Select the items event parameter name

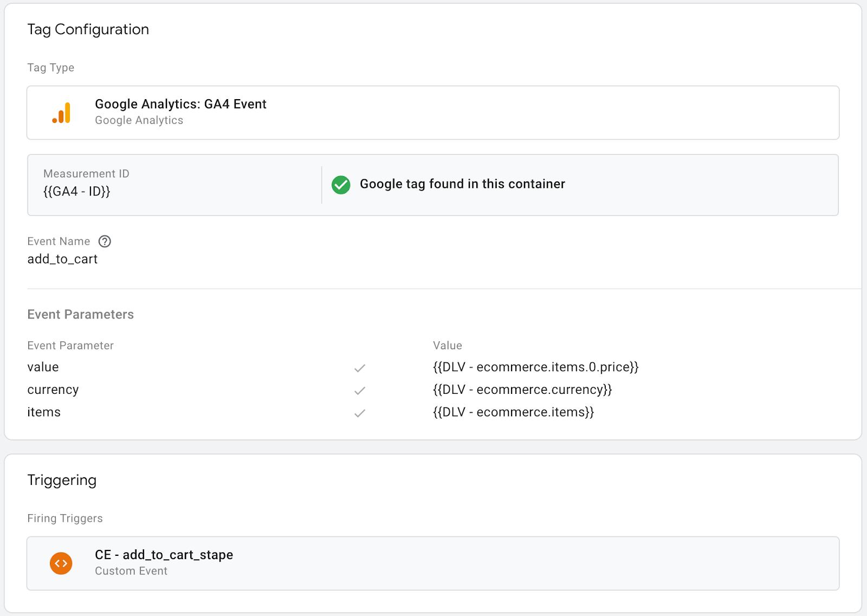click(44, 412)
